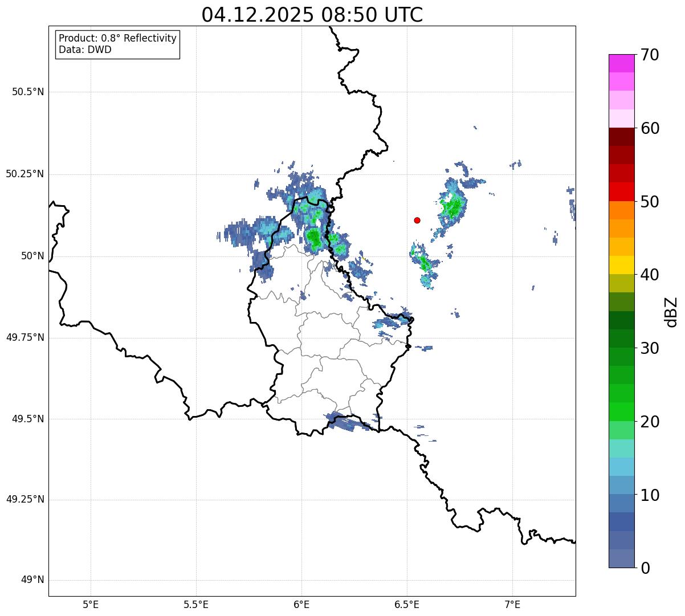Click the colorbar tick label '70'
The image size is (685, 616).
650,55
